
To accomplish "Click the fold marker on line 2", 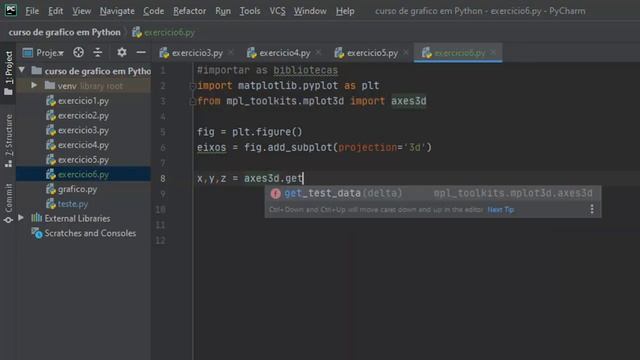I will [193, 86].
